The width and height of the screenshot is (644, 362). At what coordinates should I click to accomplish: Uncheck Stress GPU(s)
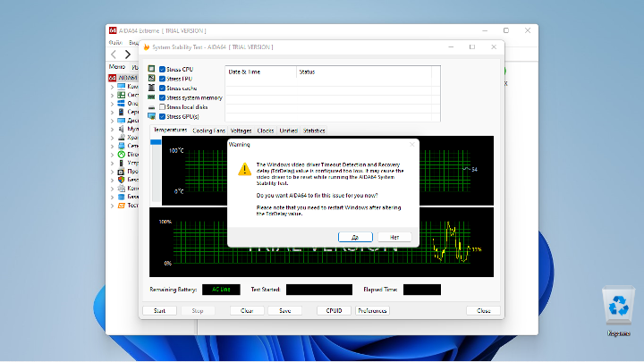point(162,116)
